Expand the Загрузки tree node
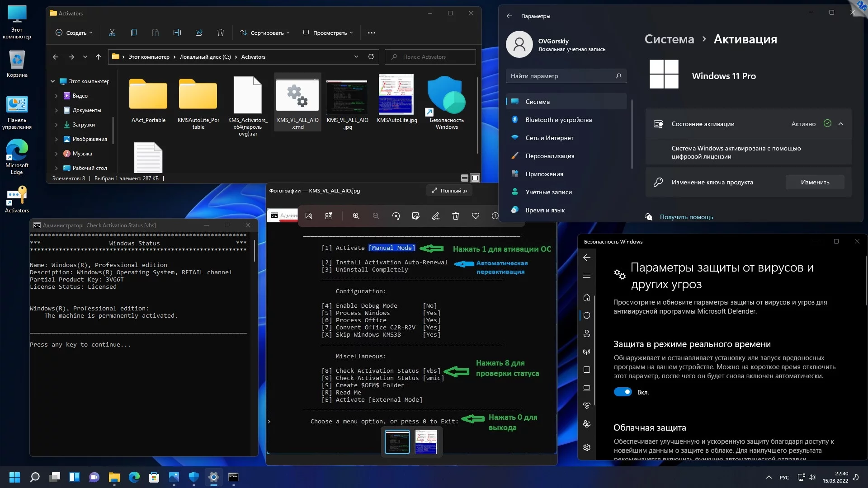This screenshot has width=868, height=488. (x=56, y=125)
